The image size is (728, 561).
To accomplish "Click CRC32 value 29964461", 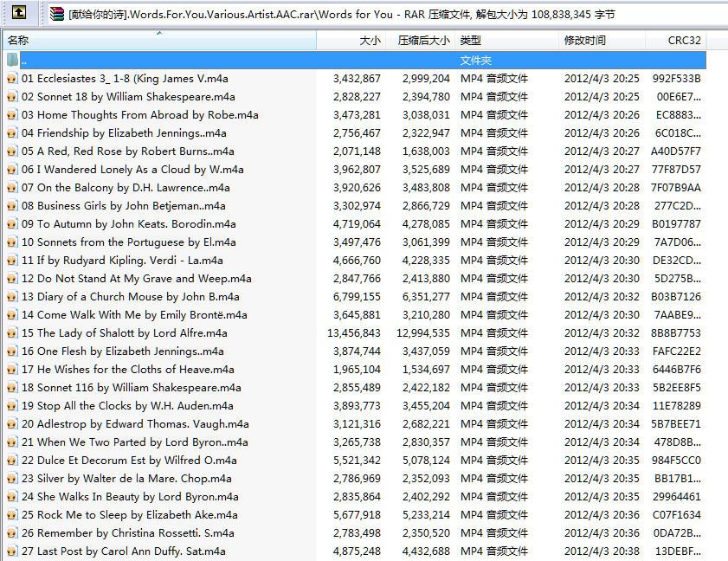I will [x=676, y=496].
